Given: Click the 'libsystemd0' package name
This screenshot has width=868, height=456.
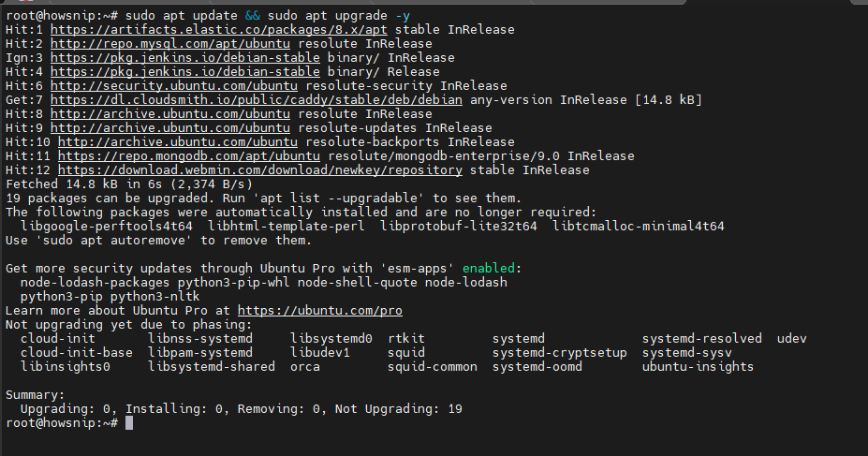Looking at the screenshot, I should point(331,339).
